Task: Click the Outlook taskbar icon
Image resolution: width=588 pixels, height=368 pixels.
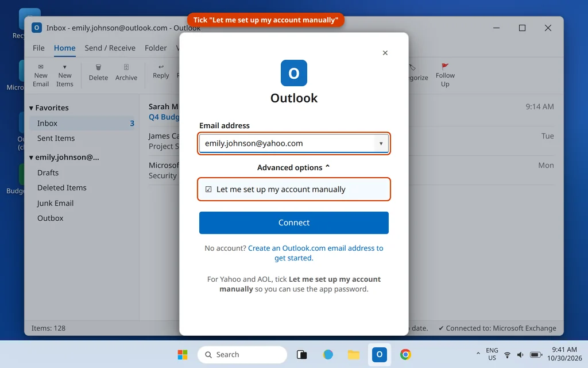Action: [379, 354]
